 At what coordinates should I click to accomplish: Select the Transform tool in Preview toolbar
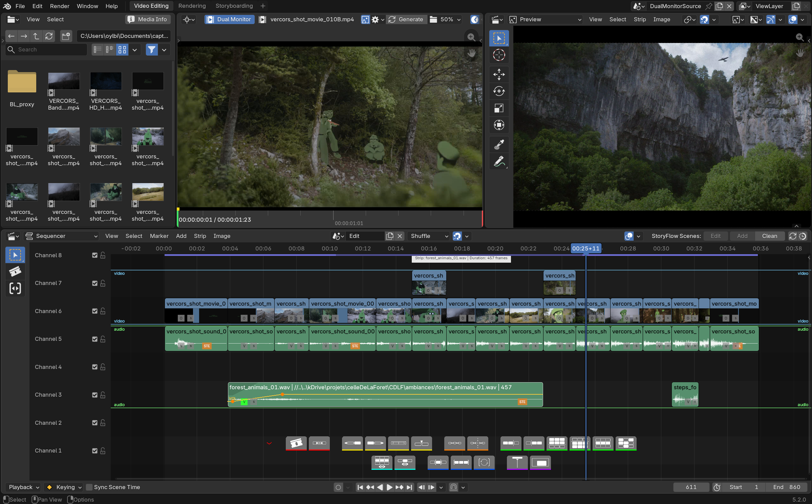tap(499, 125)
